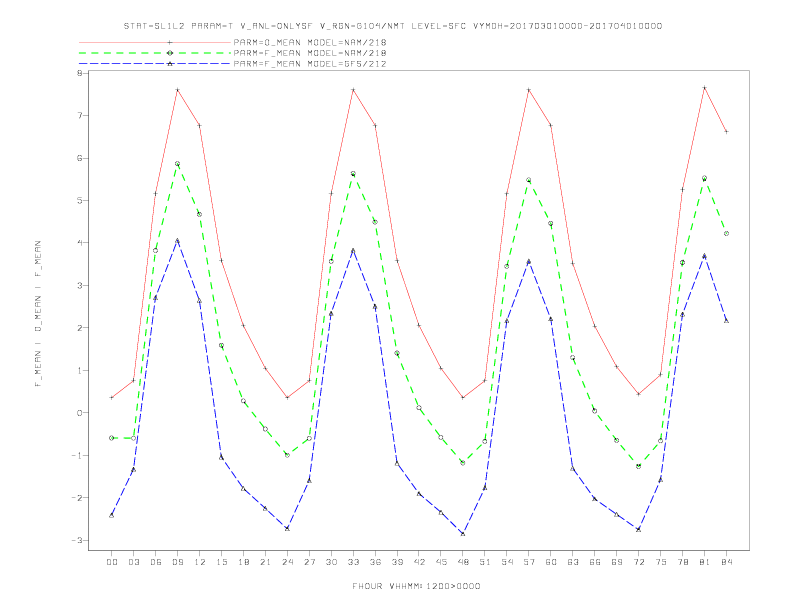Click x-axis tick label 63

(x=573, y=562)
